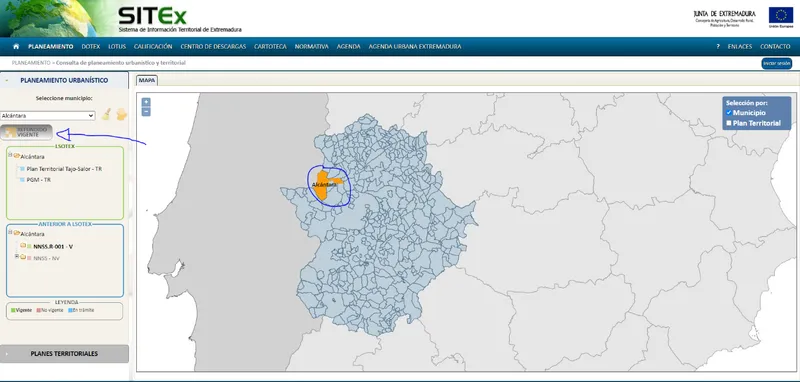Enable the Plan Territorial selection checkbox
Screen dimensions: 800x382
click(x=729, y=123)
